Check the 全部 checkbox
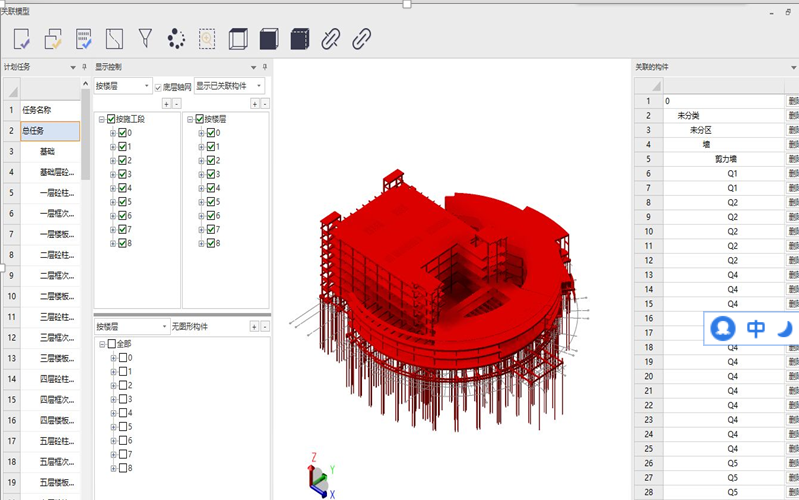 (x=112, y=344)
